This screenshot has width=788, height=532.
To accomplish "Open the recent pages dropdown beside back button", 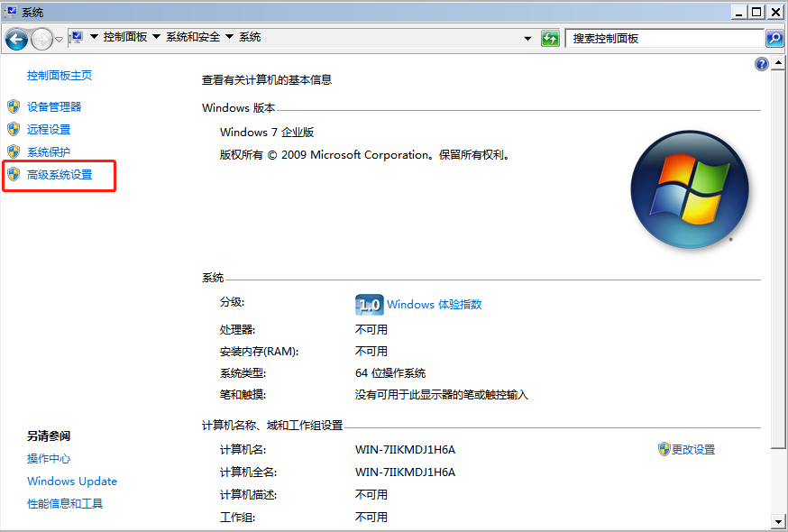I will pos(59,38).
